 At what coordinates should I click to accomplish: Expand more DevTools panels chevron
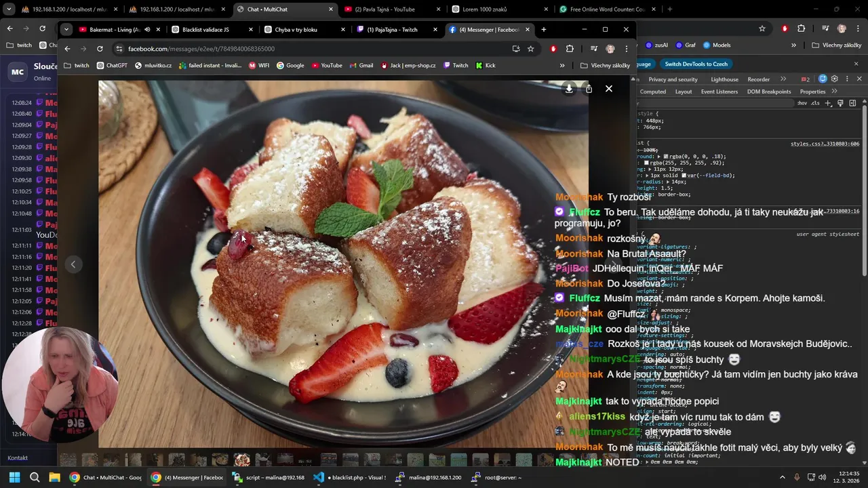tap(783, 79)
